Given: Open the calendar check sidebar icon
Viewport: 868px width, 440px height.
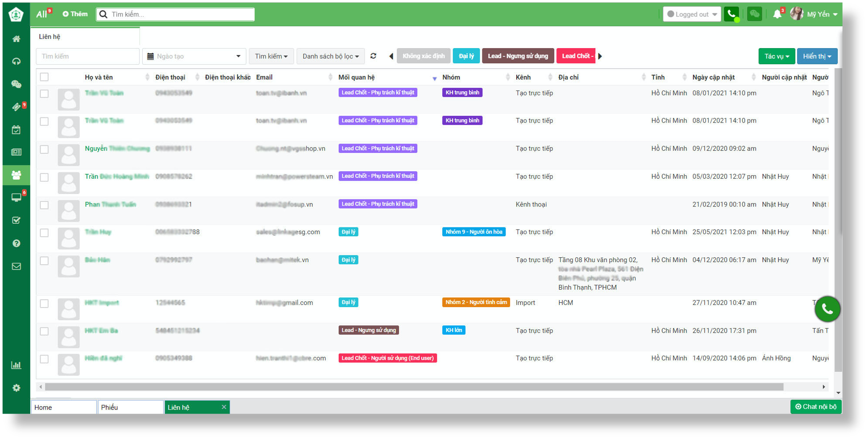Looking at the screenshot, I should pos(16,130).
